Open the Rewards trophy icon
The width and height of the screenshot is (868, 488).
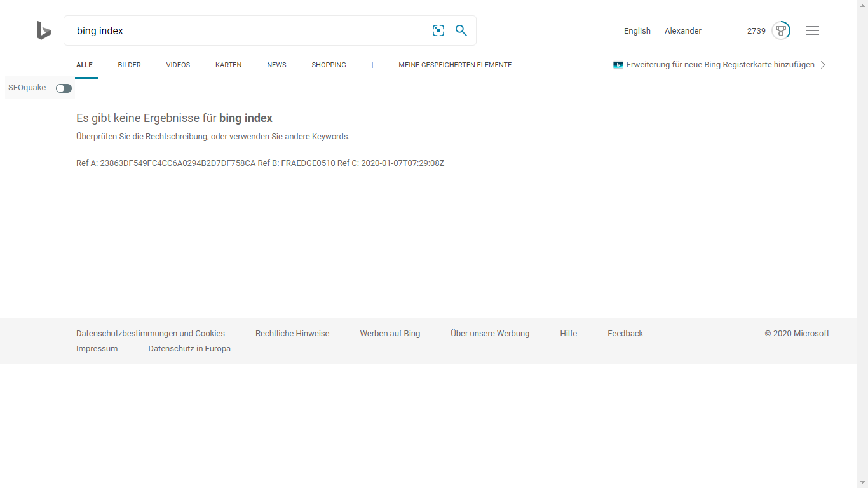781,30
